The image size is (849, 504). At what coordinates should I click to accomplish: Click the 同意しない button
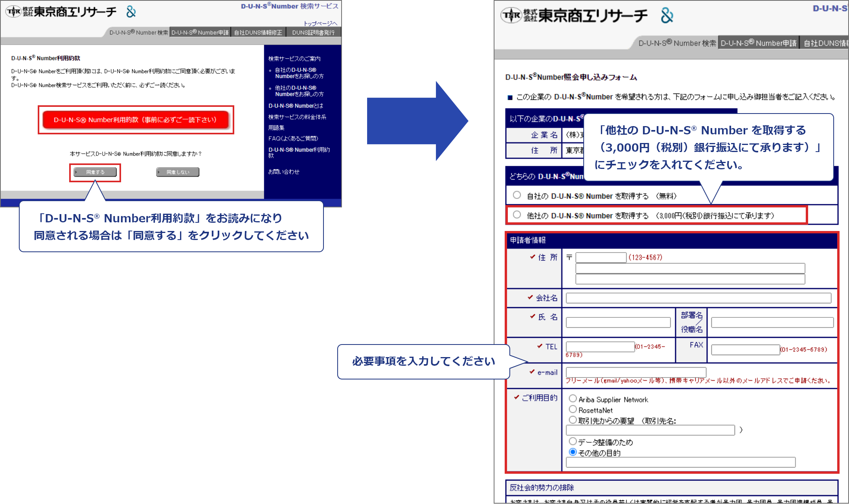(x=178, y=172)
